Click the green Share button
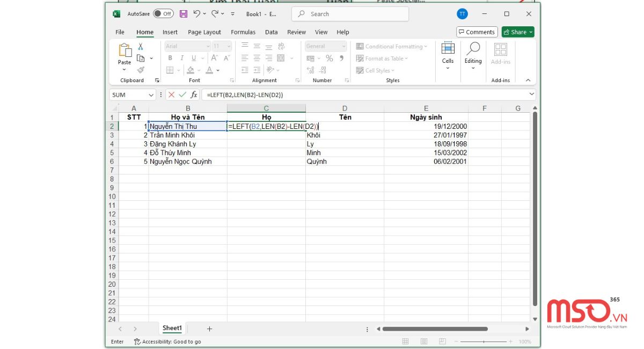The width and height of the screenshot is (644, 349). coord(518,32)
